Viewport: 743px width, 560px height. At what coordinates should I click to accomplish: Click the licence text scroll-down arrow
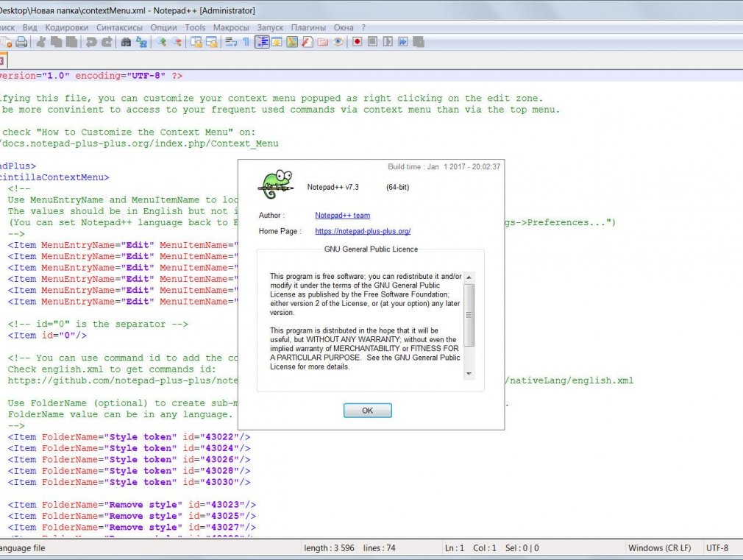pos(469,374)
